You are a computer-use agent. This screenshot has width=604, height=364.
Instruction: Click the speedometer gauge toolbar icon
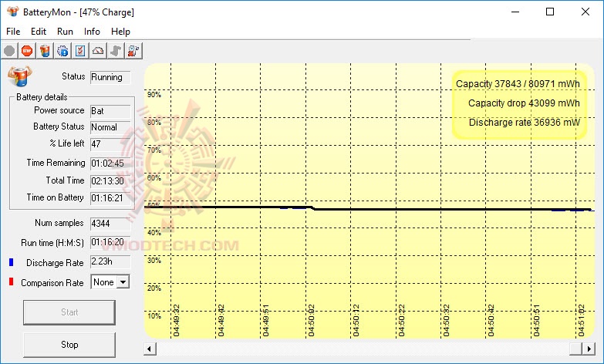[x=98, y=50]
